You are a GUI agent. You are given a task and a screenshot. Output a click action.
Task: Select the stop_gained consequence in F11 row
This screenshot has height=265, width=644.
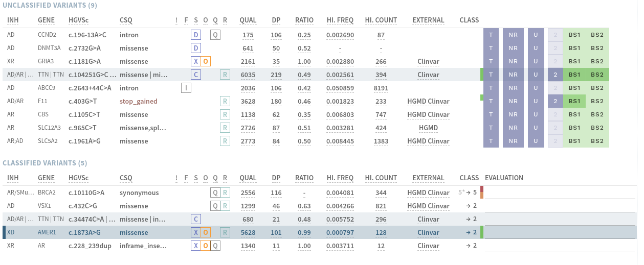(138, 101)
